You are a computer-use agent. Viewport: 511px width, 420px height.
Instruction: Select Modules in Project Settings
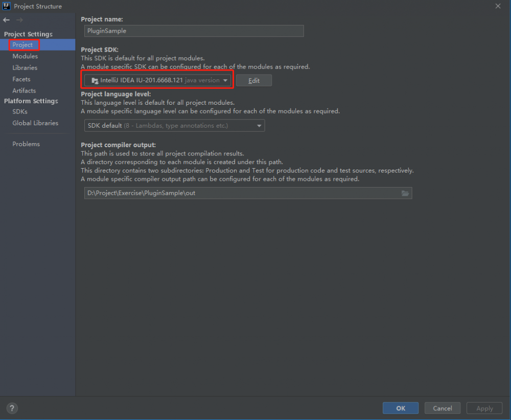(25, 56)
